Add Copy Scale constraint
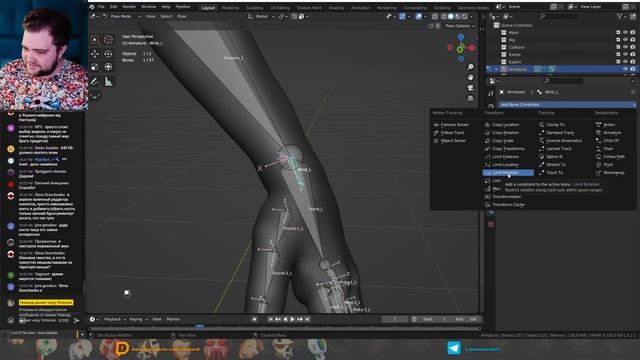This screenshot has width=640, height=360. [x=502, y=140]
